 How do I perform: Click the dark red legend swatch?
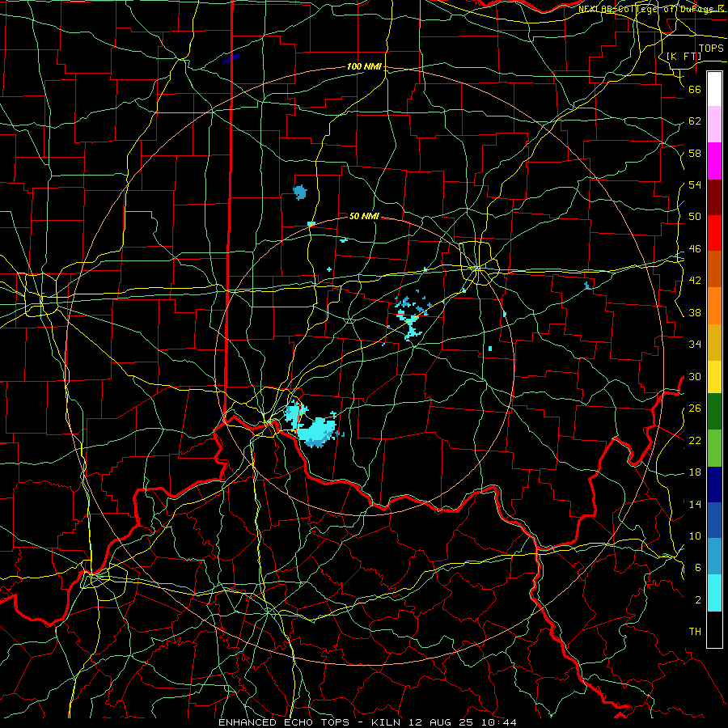[714, 197]
